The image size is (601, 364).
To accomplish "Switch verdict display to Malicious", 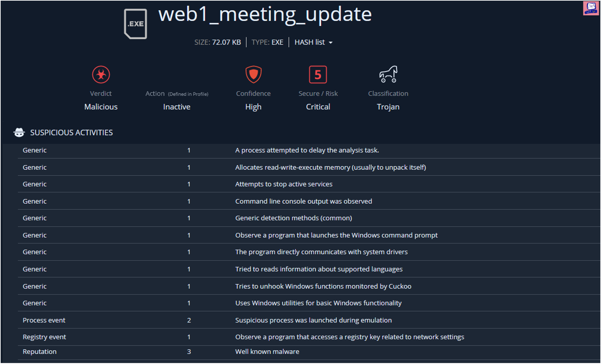I will coord(101,107).
